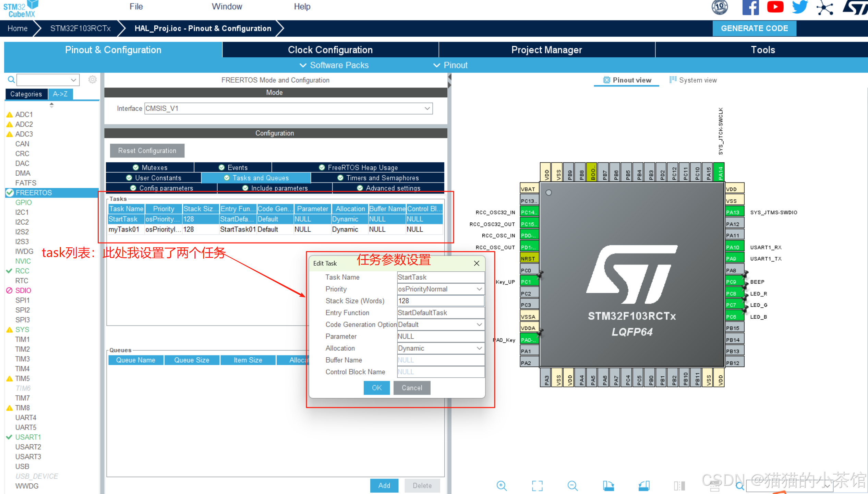The image size is (868, 494).
Task: Switch to the Clock Configuration tab
Action: pos(330,50)
